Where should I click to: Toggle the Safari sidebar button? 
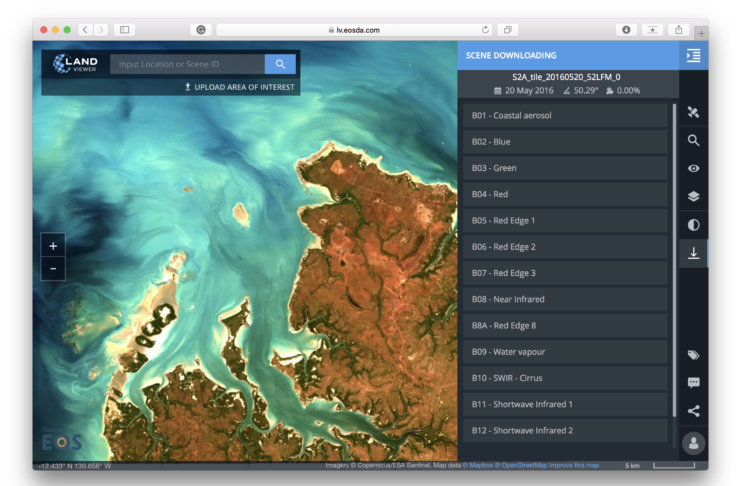click(125, 30)
